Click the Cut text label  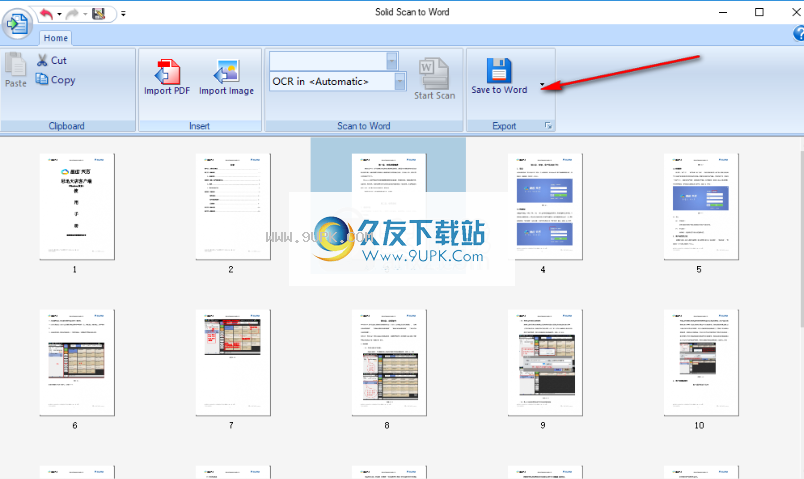(58, 61)
